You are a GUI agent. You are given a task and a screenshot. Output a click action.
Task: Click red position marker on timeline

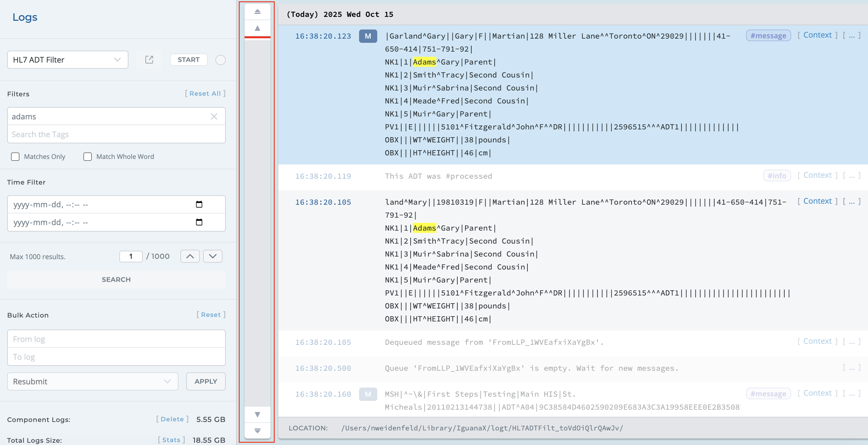coord(258,37)
